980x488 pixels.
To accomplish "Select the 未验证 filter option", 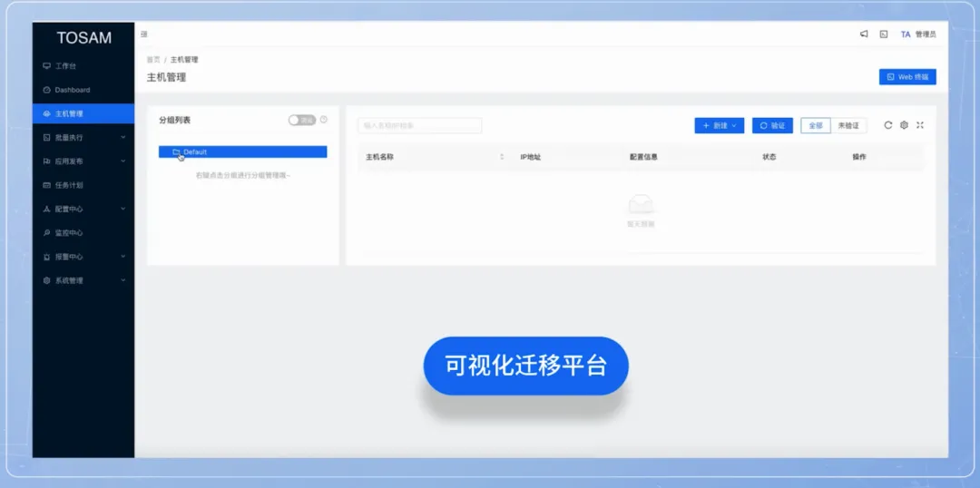I will tap(848, 125).
